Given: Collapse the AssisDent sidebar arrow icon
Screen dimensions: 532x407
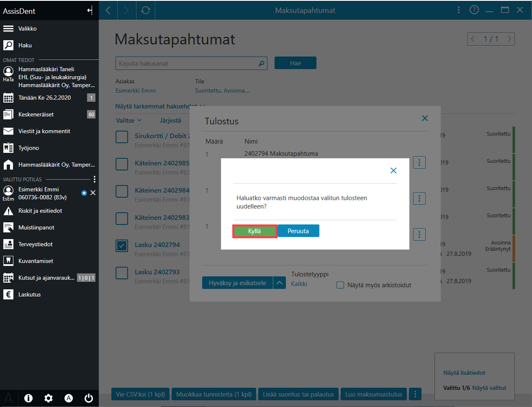Looking at the screenshot, I should pyautogui.click(x=90, y=10).
